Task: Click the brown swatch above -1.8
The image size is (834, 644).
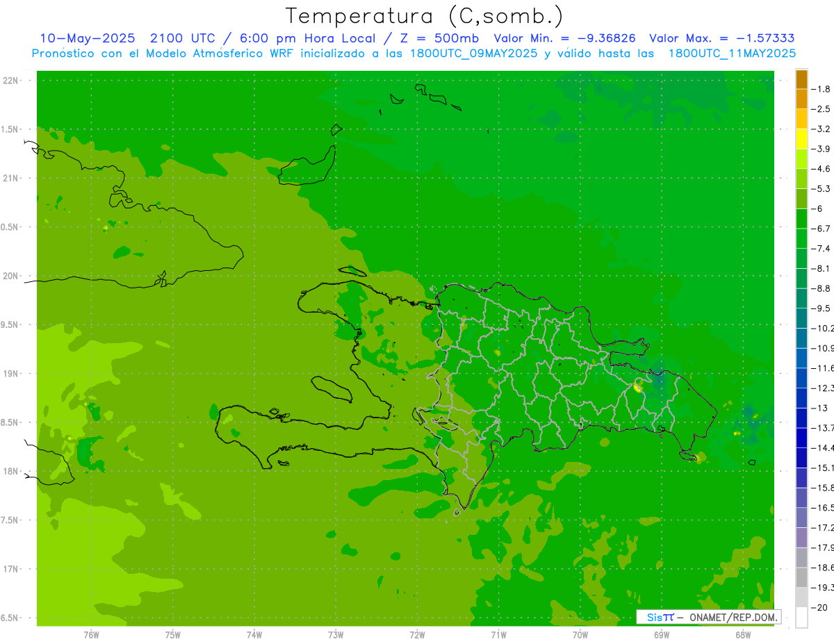Action: (801, 79)
